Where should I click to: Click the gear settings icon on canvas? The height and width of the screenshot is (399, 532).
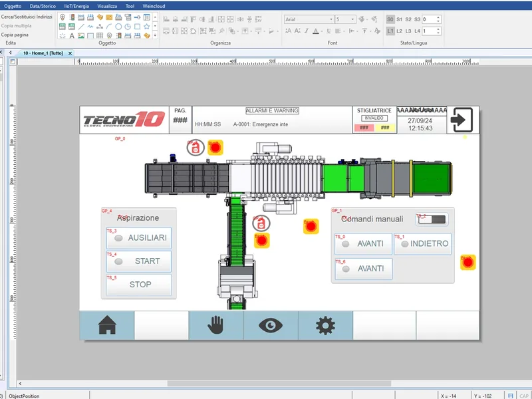pos(325,325)
